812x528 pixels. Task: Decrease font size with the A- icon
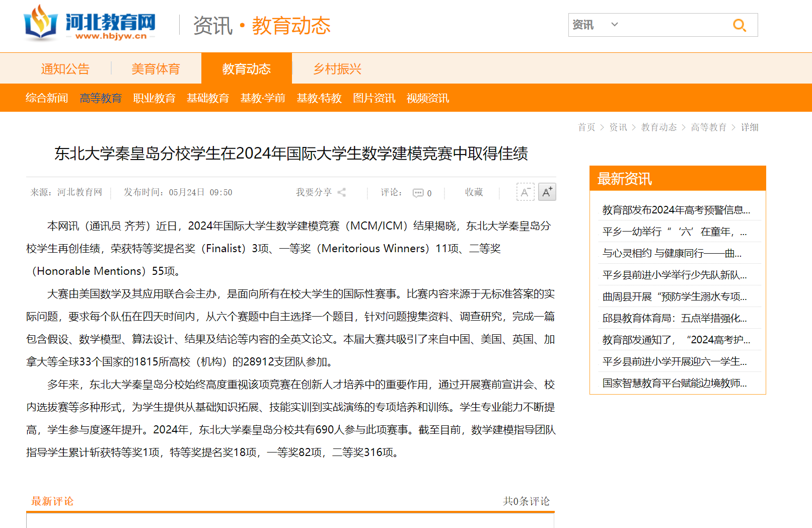(525, 192)
